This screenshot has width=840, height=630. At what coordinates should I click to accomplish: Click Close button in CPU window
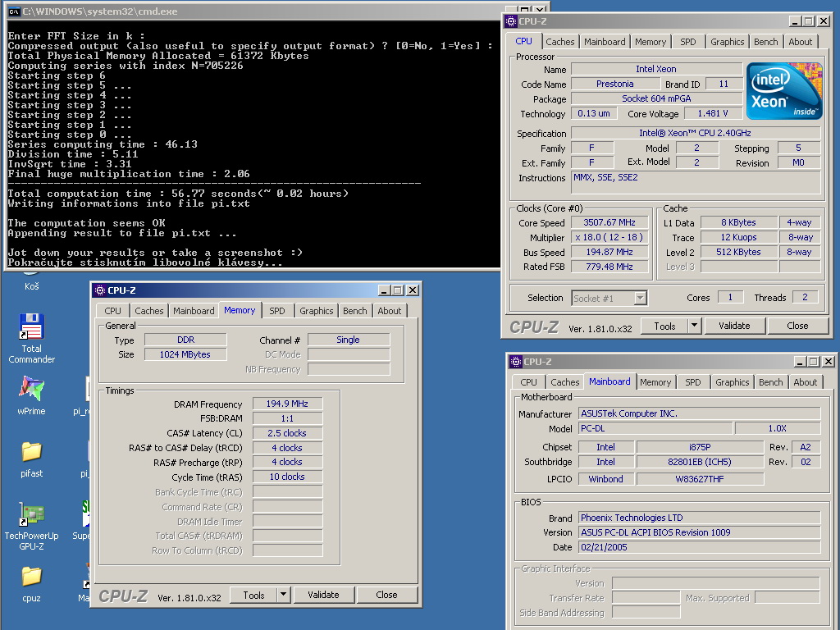click(x=797, y=326)
